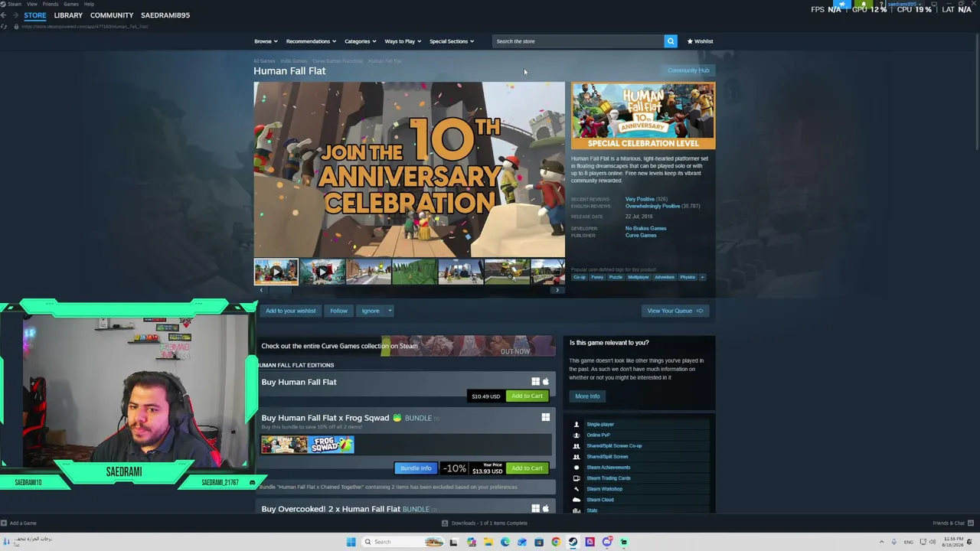The image size is (980, 551).
Task: Open the SAEDRAMI895 profile tab
Action: [165, 15]
